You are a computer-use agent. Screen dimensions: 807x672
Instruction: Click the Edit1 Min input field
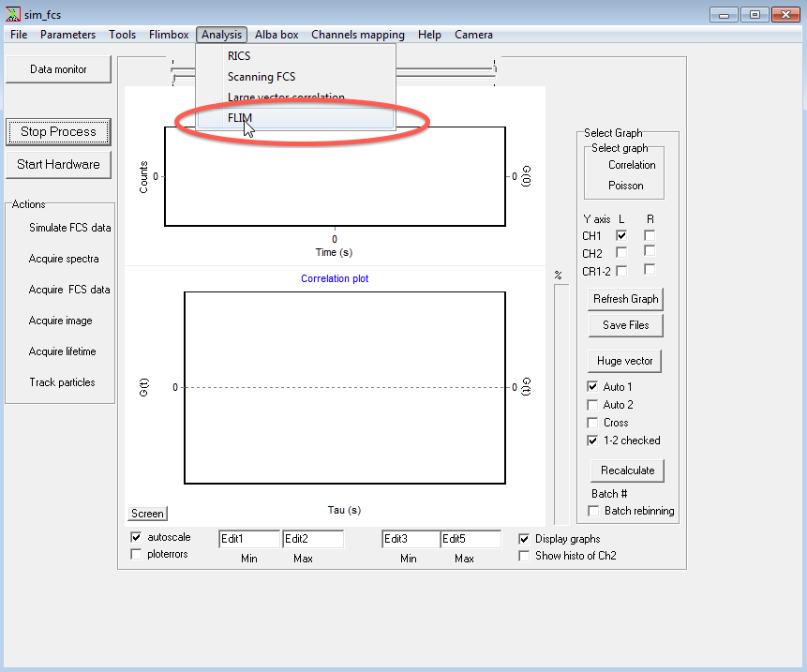pos(249,539)
